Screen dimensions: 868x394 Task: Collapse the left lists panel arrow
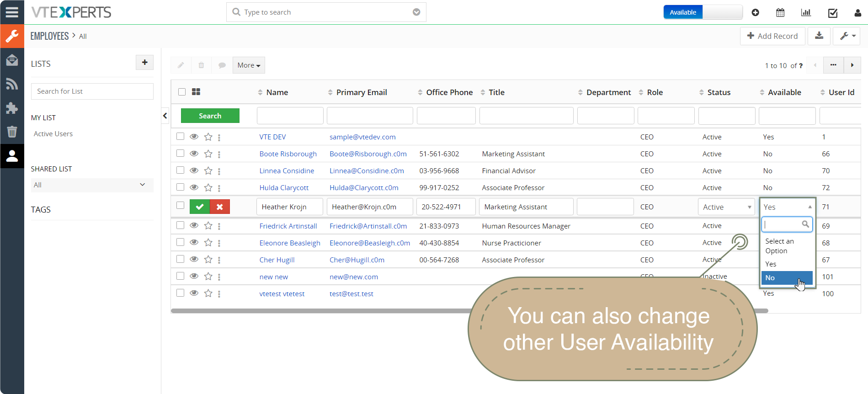point(165,116)
